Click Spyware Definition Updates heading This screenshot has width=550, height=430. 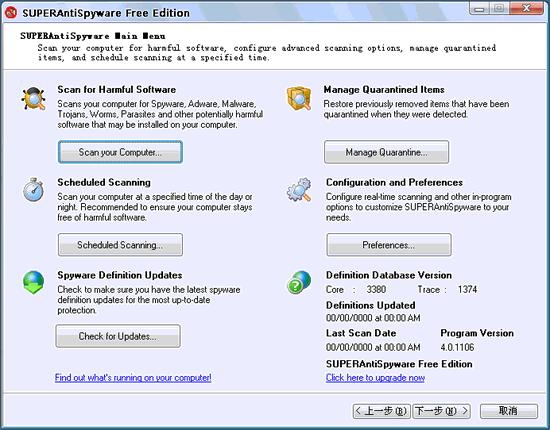[120, 275]
